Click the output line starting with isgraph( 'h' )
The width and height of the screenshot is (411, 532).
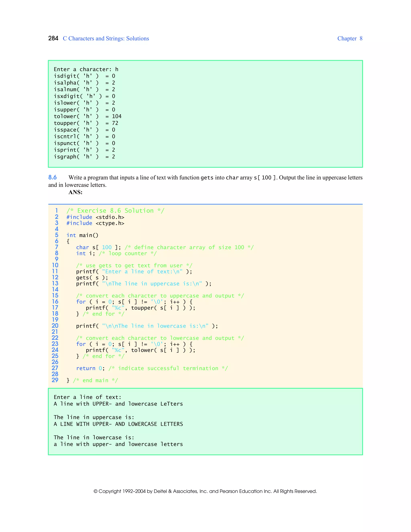coord(84,157)
